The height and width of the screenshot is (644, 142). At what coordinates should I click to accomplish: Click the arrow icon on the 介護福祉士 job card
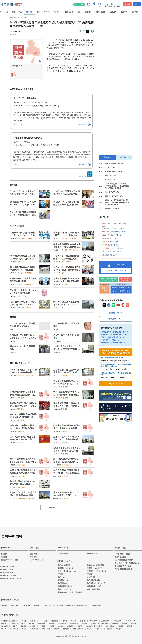point(89,164)
